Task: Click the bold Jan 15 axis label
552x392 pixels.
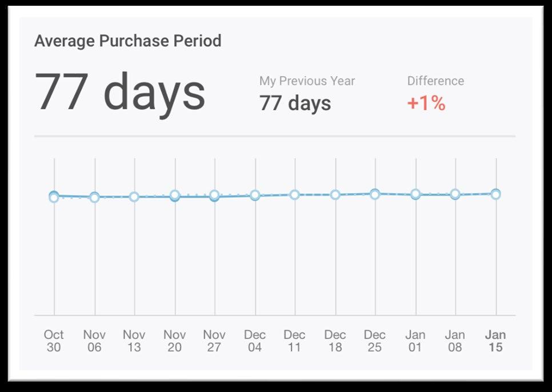Action: coord(495,341)
